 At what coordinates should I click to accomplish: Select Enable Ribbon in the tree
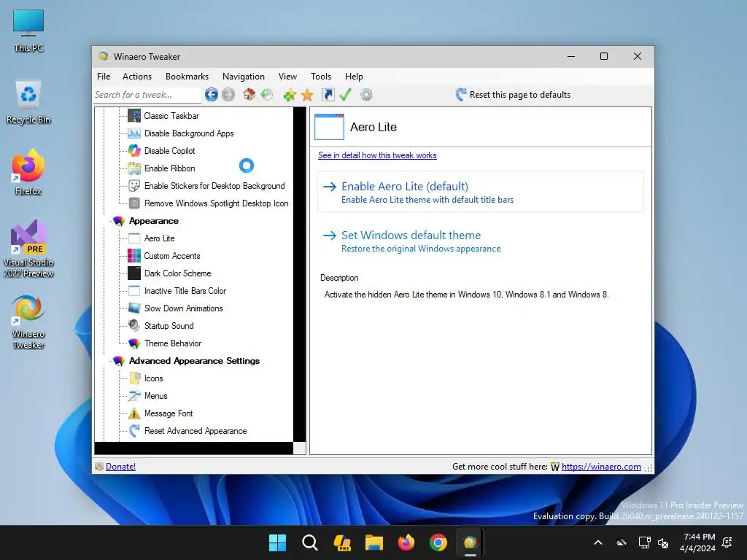point(169,168)
